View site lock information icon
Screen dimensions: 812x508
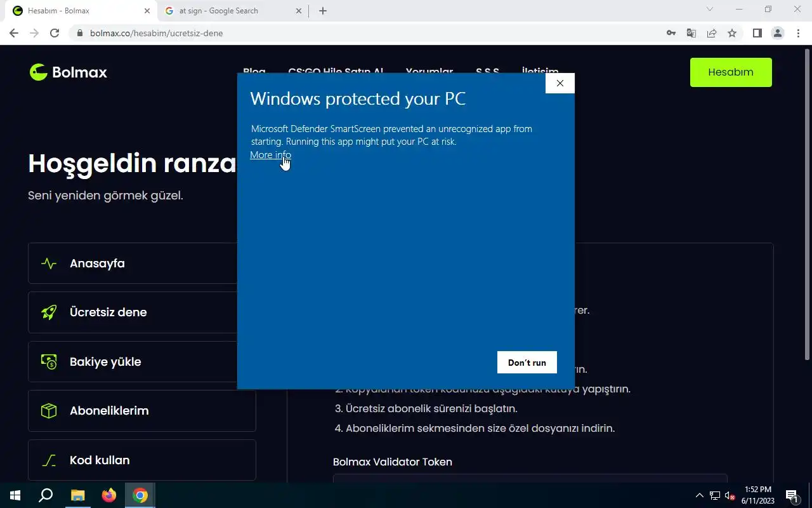79,33
